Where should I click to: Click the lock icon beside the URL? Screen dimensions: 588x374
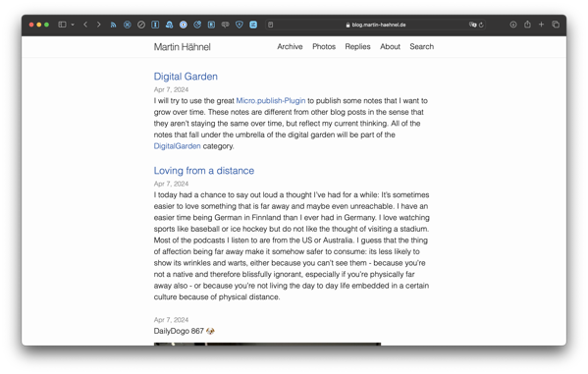348,26
